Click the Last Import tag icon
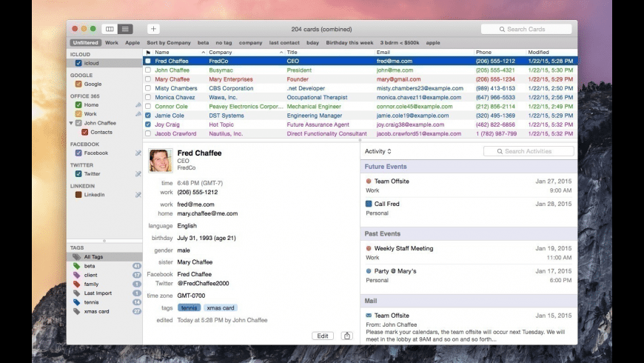This screenshot has width=644, height=363. [77, 293]
